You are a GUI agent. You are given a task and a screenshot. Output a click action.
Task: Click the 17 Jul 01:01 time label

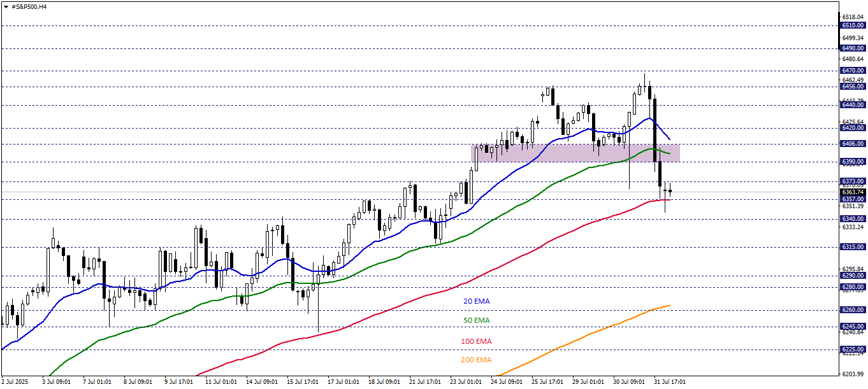pyautogui.click(x=343, y=382)
